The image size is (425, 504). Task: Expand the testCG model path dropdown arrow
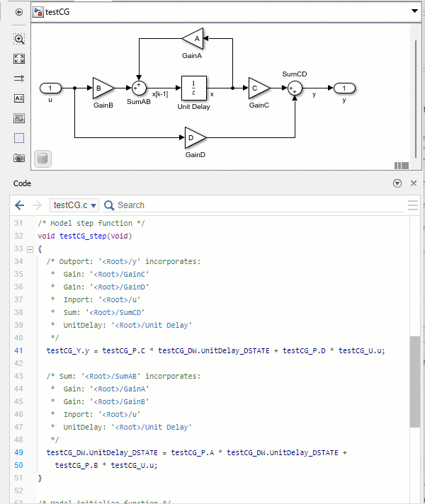pos(414,12)
